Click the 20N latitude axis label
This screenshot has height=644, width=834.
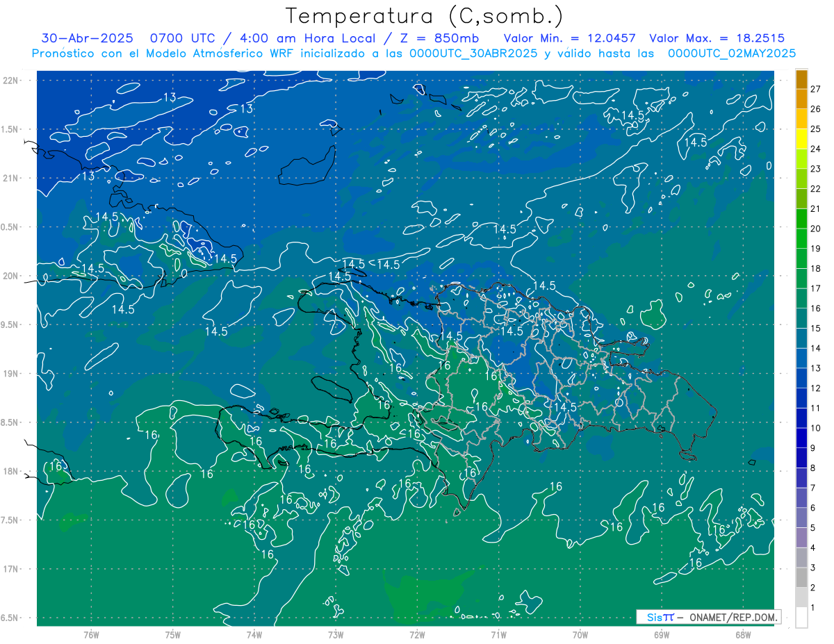(10, 276)
